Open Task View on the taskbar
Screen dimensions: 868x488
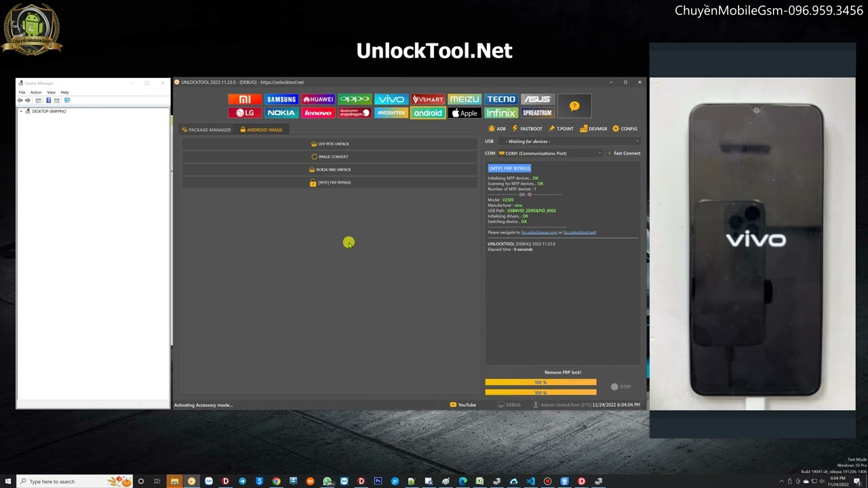pyautogui.click(x=157, y=481)
